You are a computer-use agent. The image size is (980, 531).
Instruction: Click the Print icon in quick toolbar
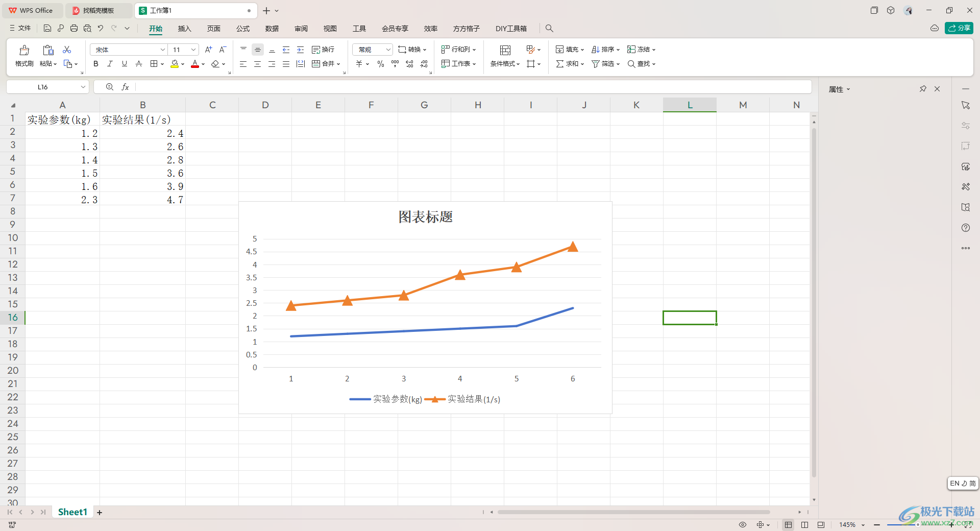point(74,29)
